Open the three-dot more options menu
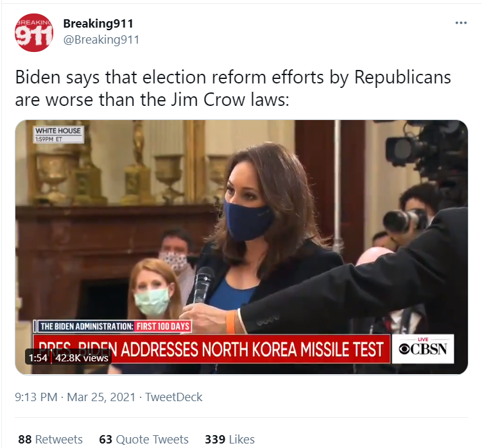Image resolution: width=482 pixels, height=448 pixels. (461, 22)
